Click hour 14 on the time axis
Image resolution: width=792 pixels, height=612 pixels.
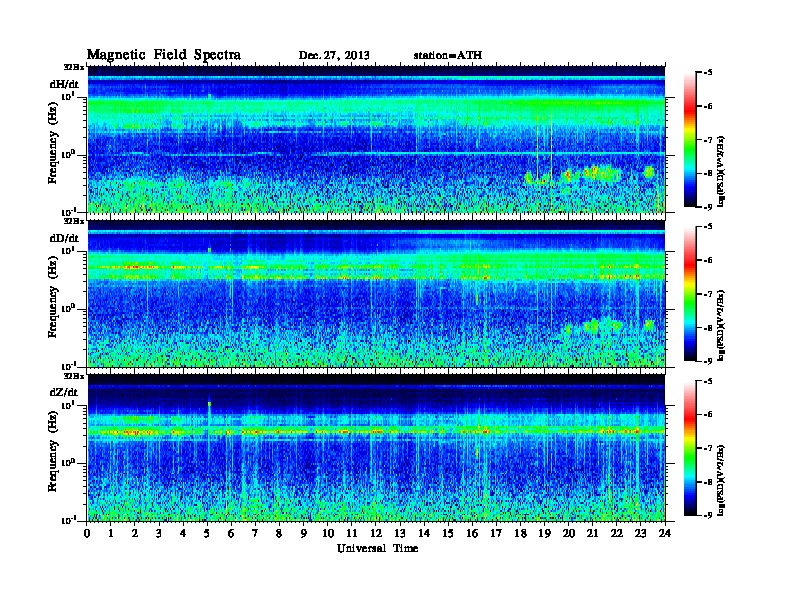pos(424,533)
